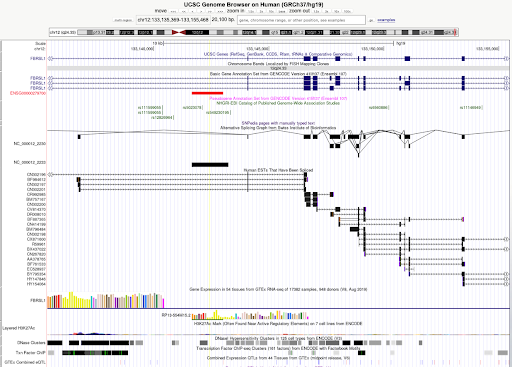Click the red position marker on ideogram
The height and width of the screenshot is (367, 512).
455,32
